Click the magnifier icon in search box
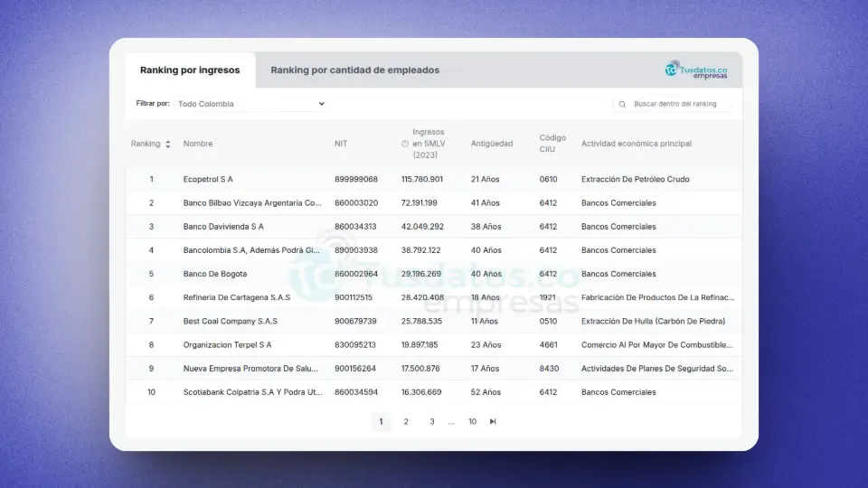This screenshot has height=488, width=868. (622, 104)
